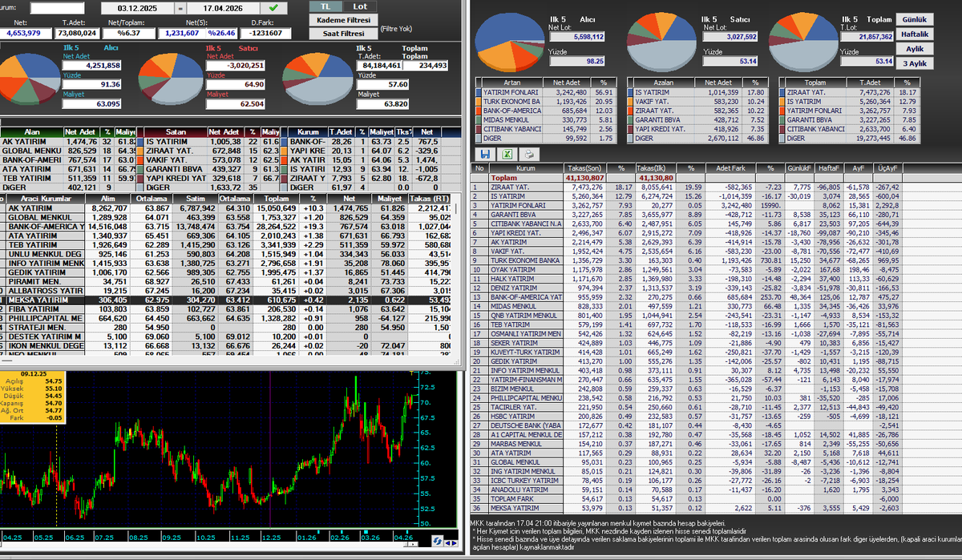Viewport: 962px width, 560px height.
Task: Confirm date range with green checkmark button
Action: [x=275, y=7]
